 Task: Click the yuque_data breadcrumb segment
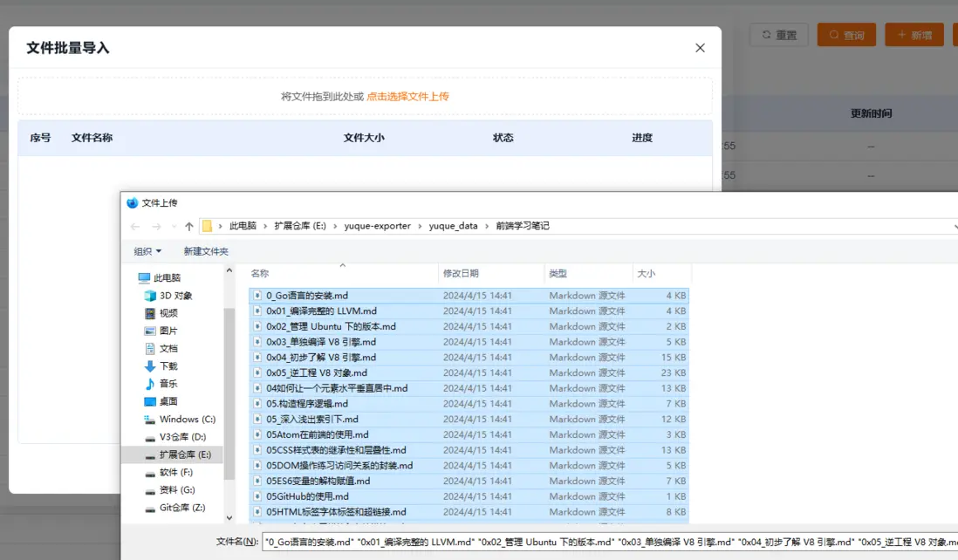453,226
